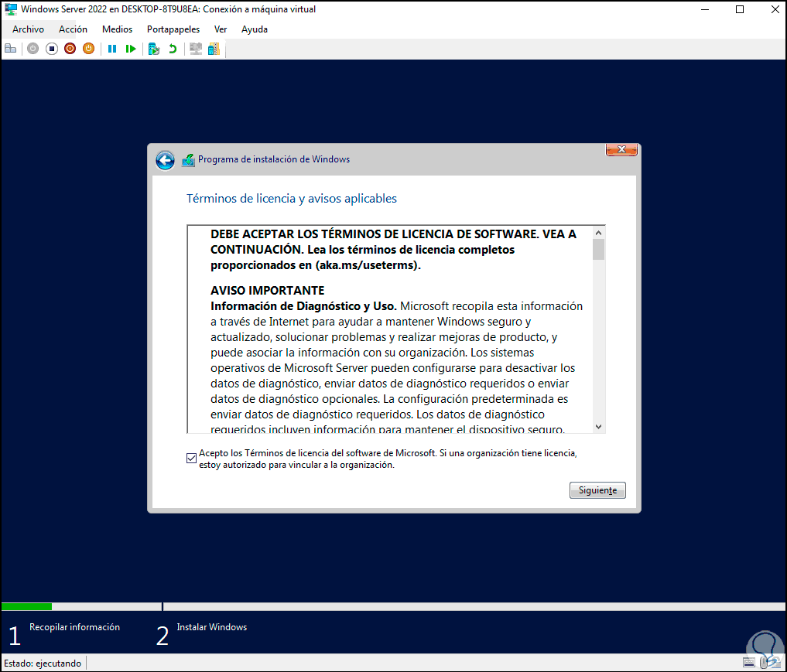Click the 'Estado: ejecutando' status text
The height and width of the screenshot is (672, 787).
[x=43, y=663]
